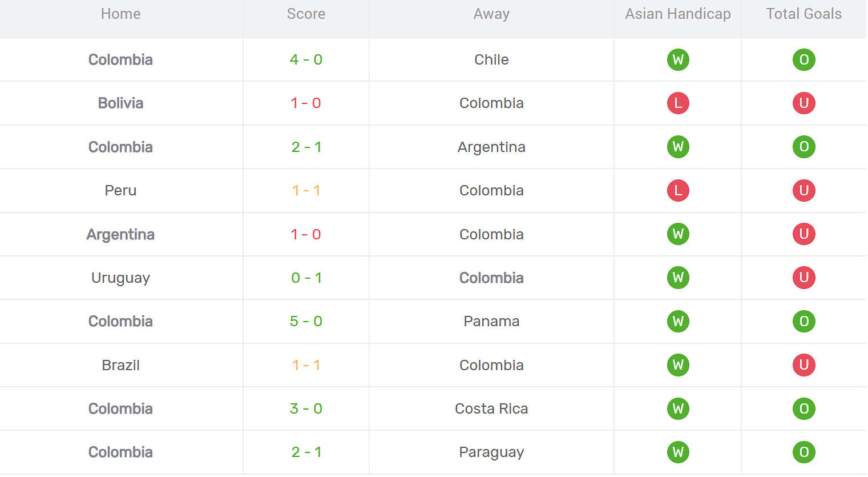Click the Score column header
Screen dimensions: 868x477
click(x=306, y=14)
